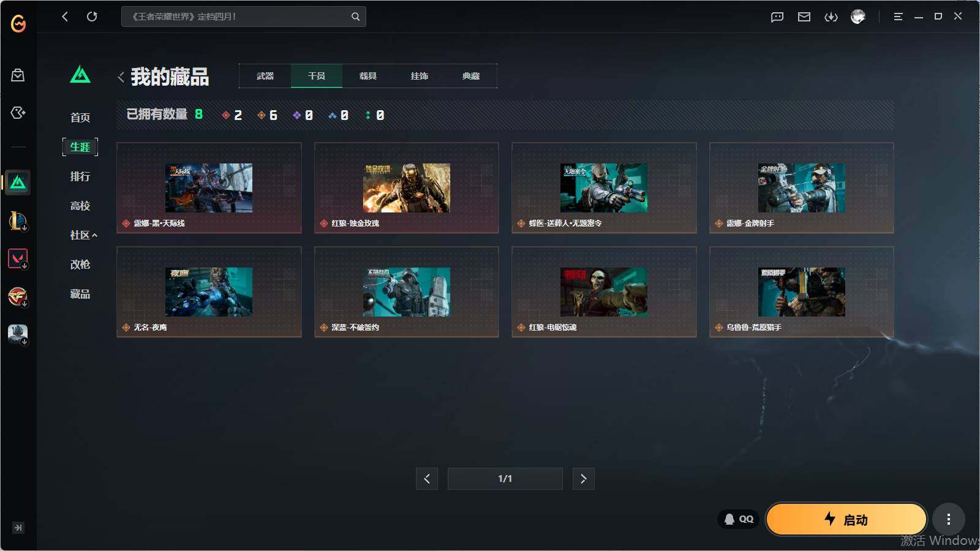Image resolution: width=980 pixels, height=551 pixels.
Task: Click the 1/1 page indicator
Action: click(505, 479)
